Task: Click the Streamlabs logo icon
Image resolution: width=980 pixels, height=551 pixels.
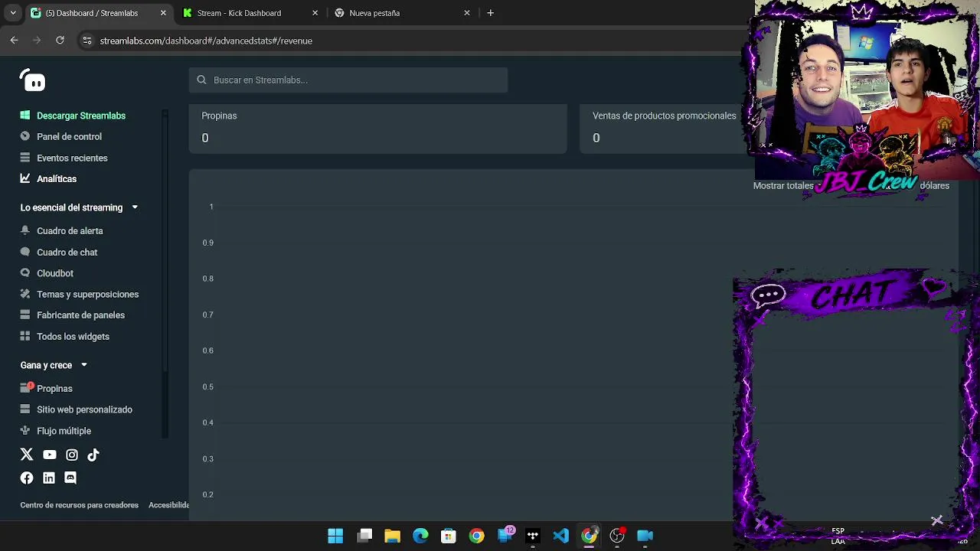Action: pos(33,80)
